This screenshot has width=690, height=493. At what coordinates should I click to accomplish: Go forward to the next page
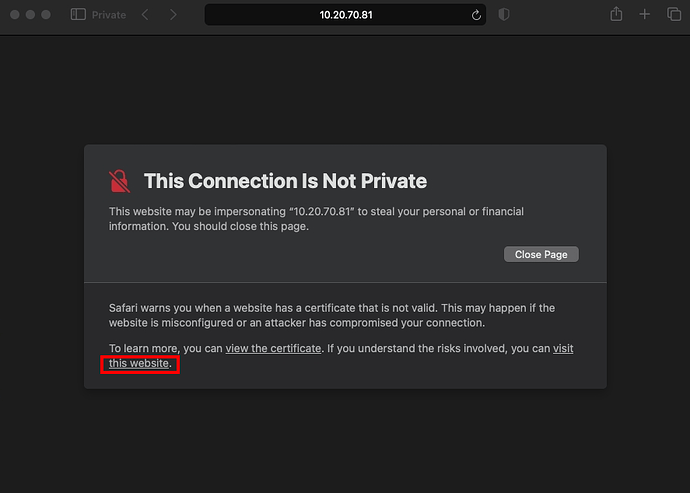click(x=173, y=15)
